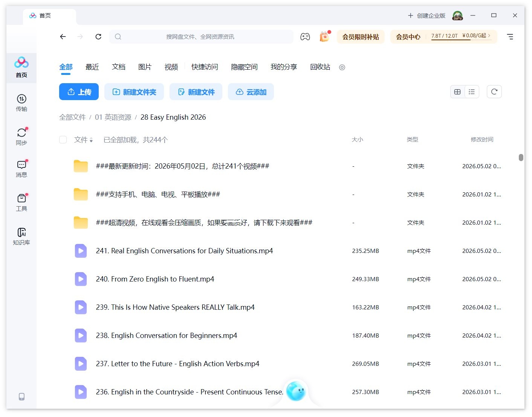The image size is (532, 417).
Task: Click video icon of 238. English Conversation for Beginners
Action: click(x=81, y=335)
